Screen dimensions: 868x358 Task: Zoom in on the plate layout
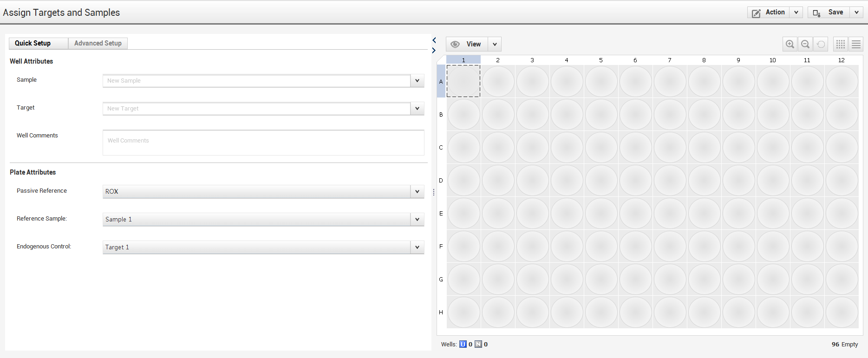click(x=790, y=44)
